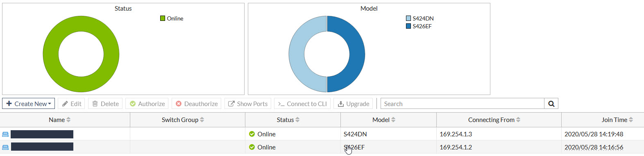
Task: Click the Deauthorize button
Action: pos(197,104)
